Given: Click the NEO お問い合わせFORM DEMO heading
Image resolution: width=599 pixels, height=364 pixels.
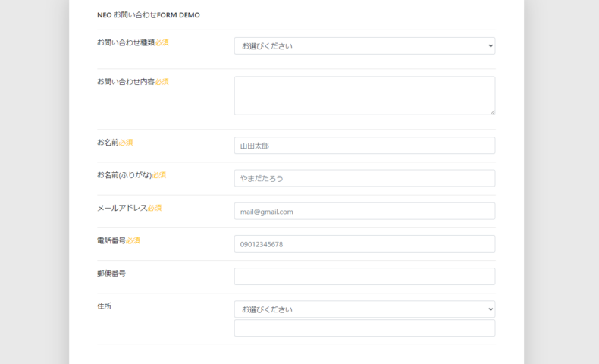Looking at the screenshot, I should (x=148, y=15).
